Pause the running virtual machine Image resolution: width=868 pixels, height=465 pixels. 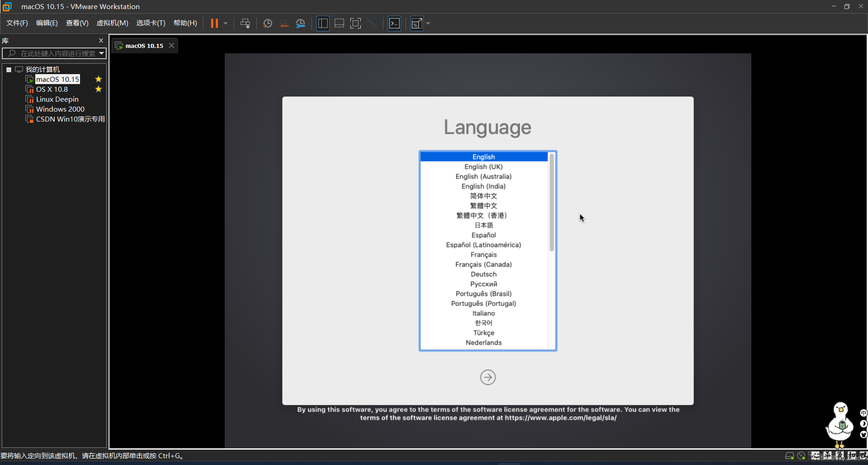[x=214, y=23]
